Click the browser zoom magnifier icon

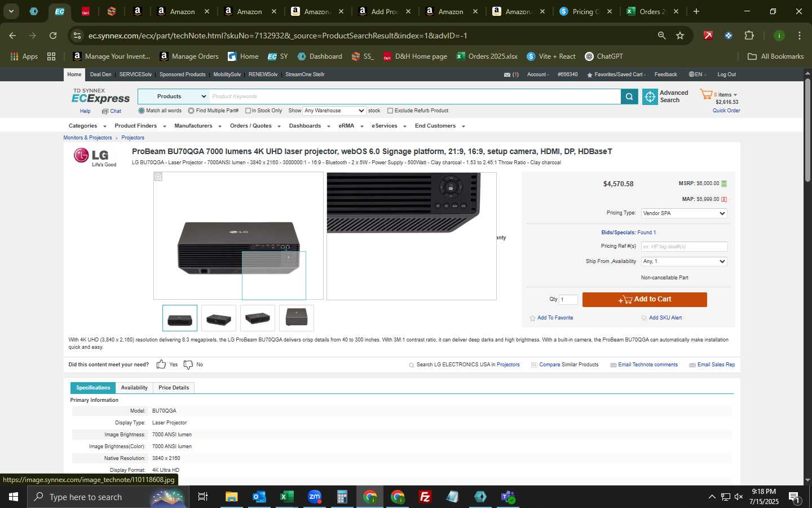coord(662,36)
